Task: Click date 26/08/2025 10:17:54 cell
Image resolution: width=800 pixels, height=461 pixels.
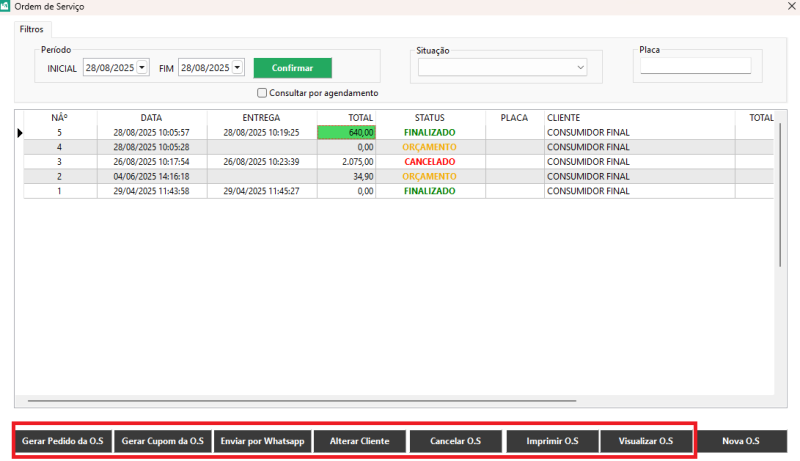Action: click(152, 162)
